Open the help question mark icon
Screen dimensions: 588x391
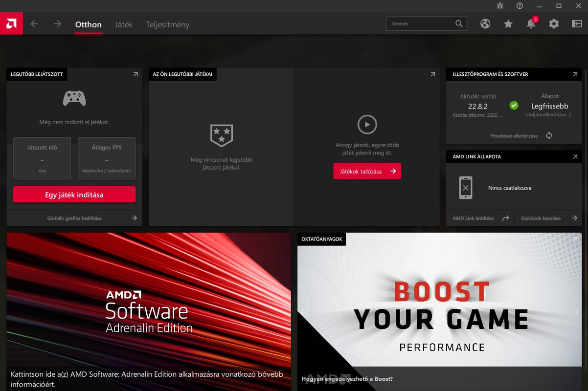tap(520, 6)
